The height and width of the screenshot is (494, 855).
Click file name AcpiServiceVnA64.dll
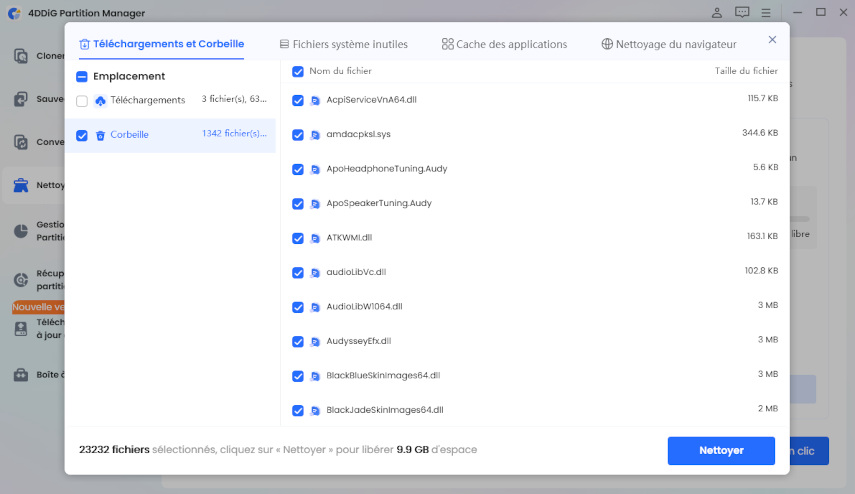371,100
